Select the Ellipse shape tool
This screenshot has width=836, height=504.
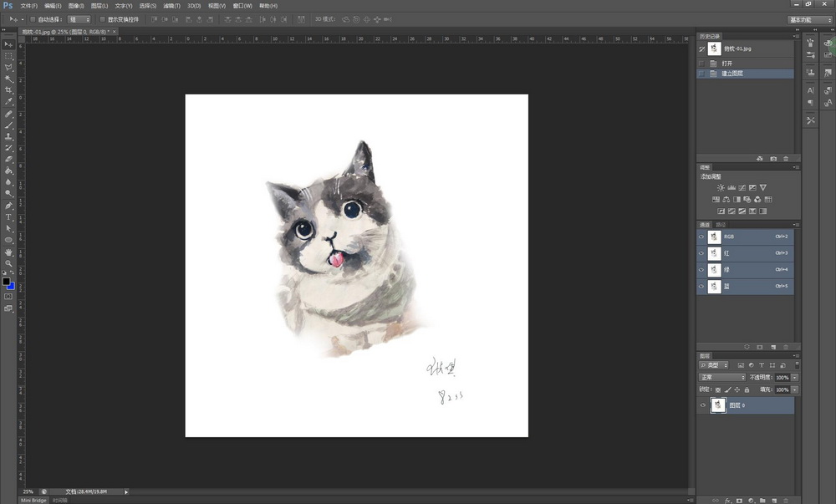click(8, 240)
